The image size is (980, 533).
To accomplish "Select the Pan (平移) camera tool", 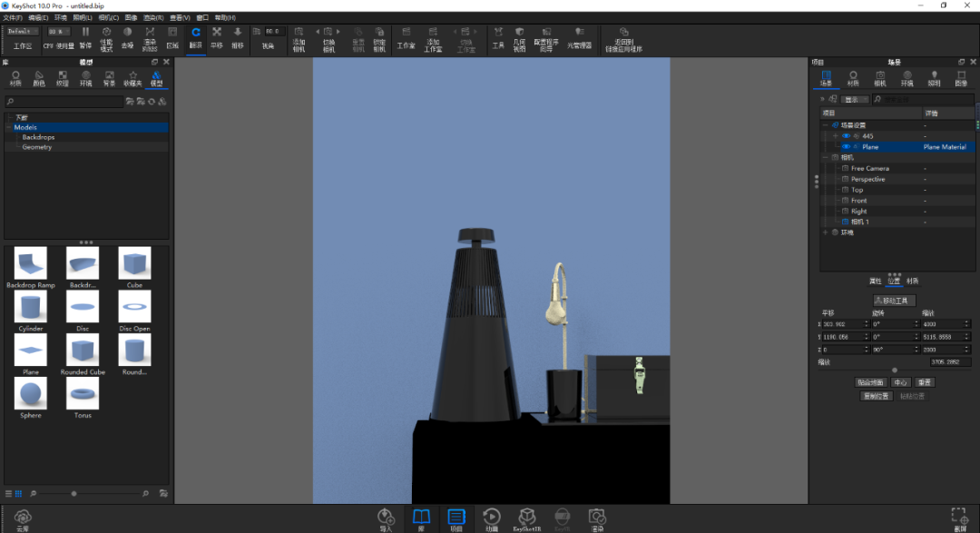I will [216, 37].
